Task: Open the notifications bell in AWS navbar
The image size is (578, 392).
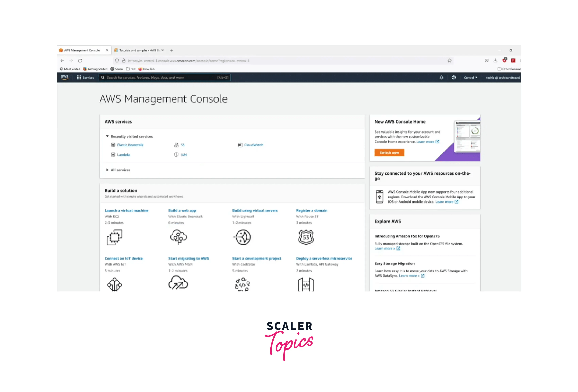Action: click(442, 78)
